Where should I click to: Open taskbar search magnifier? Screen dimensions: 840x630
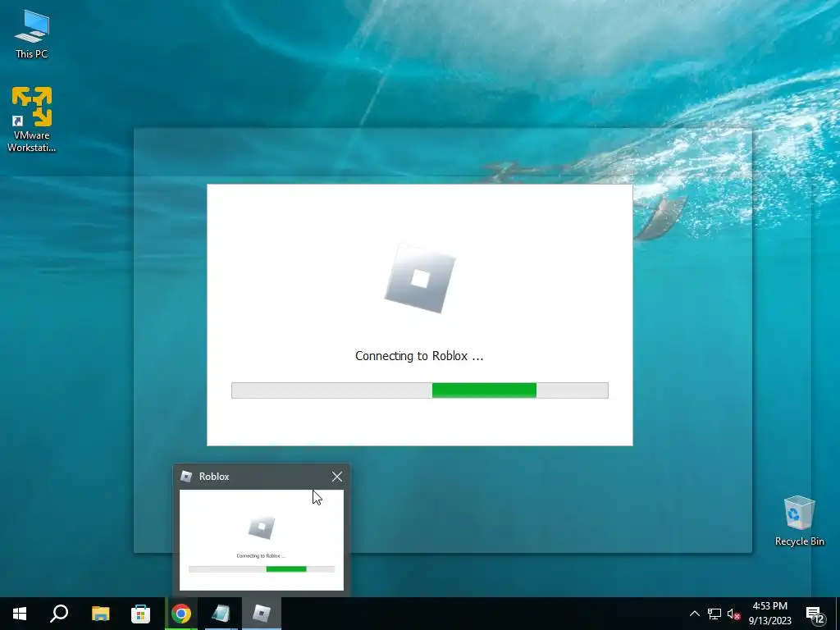(59, 614)
